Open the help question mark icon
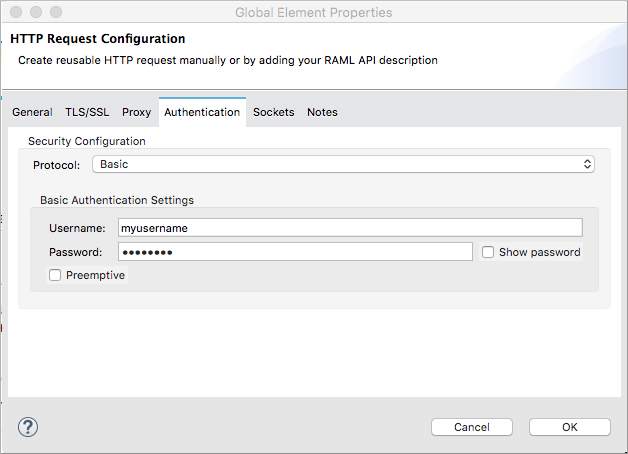The width and height of the screenshot is (628, 454). pos(27,427)
